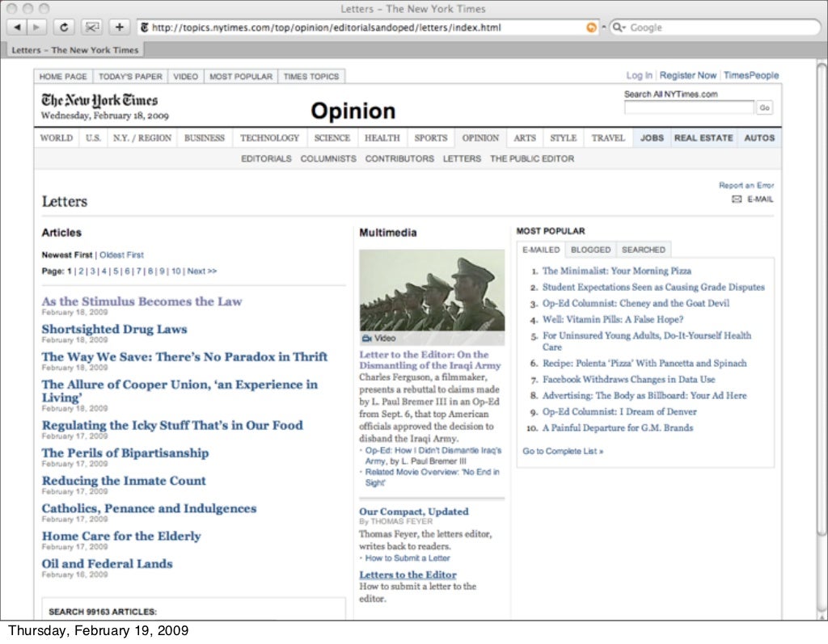The height and width of the screenshot is (644, 828).
Task: Click the Report an Error link
Action: [x=746, y=185]
